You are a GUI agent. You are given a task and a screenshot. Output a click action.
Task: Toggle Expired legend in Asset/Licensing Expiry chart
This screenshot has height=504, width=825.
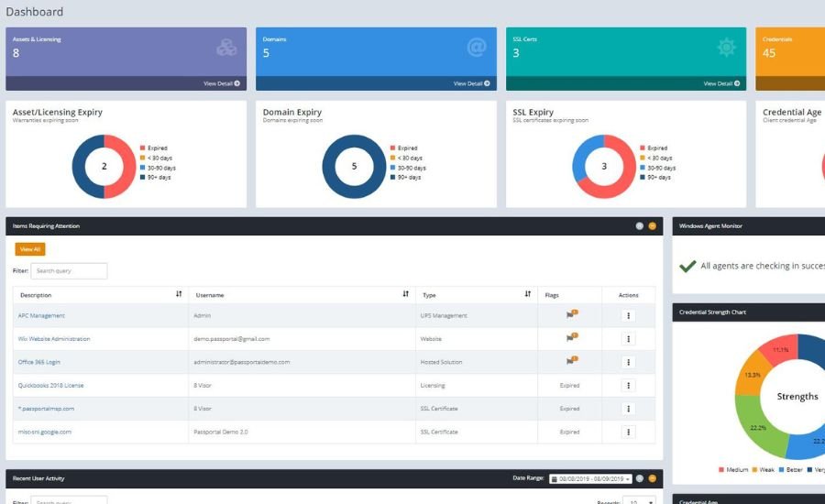pos(154,148)
